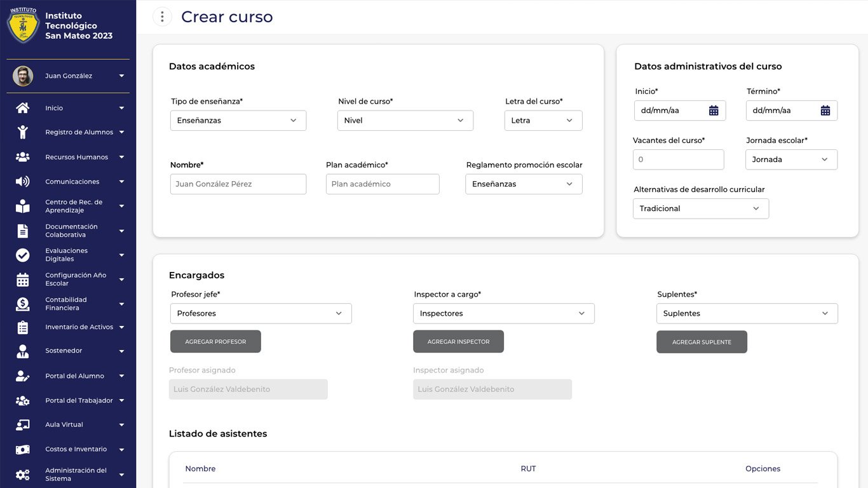Expand the Recursos Humanos sidebar section
This screenshot has width=868, height=488.
(x=121, y=156)
